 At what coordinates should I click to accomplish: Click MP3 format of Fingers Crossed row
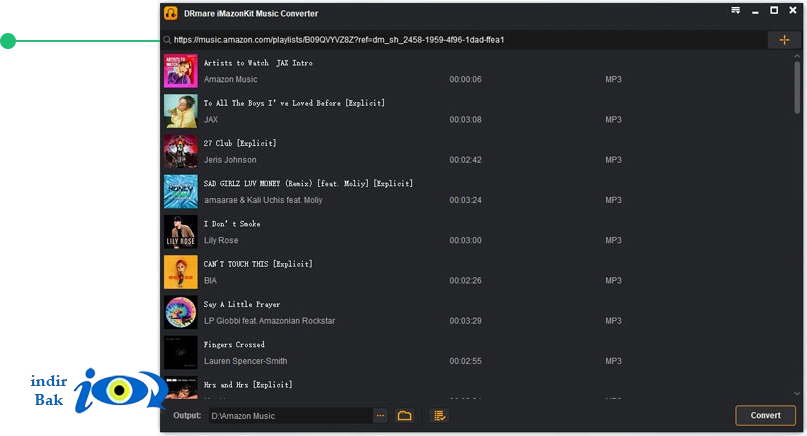pos(613,361)
